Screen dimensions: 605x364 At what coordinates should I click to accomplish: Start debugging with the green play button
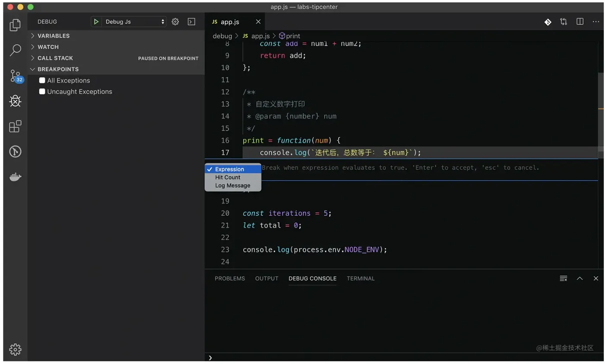coord(96,22)
